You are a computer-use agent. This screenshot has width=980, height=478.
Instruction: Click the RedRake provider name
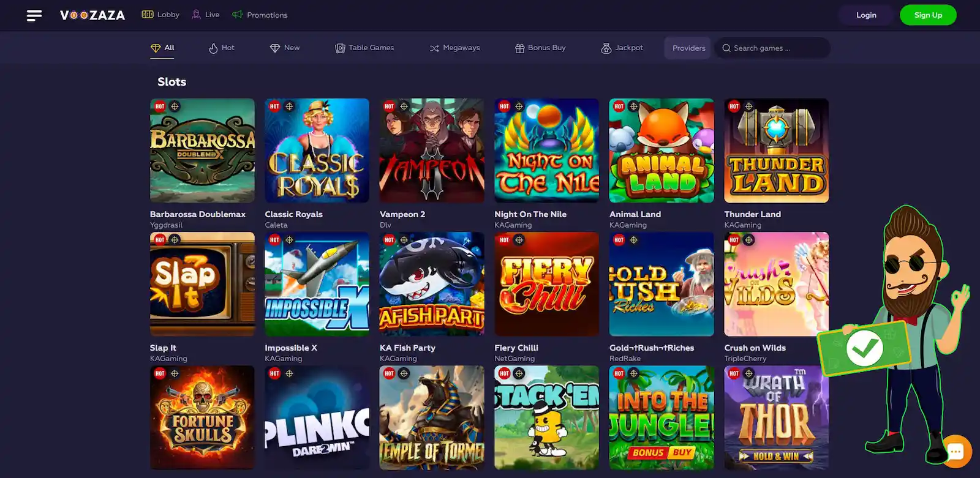625,359
